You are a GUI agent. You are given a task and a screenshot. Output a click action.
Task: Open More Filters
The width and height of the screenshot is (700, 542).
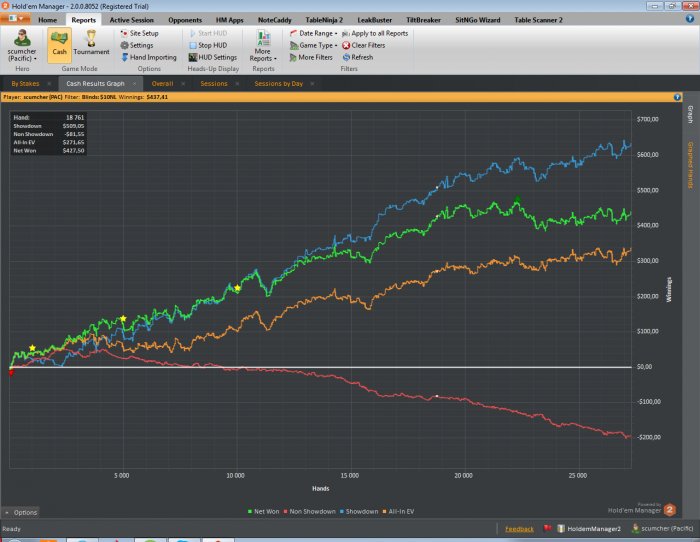pos(311,57)
